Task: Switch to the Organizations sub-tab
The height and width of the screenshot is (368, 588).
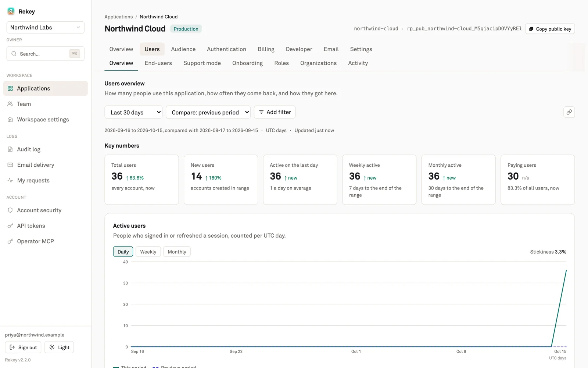Action: 318,63
